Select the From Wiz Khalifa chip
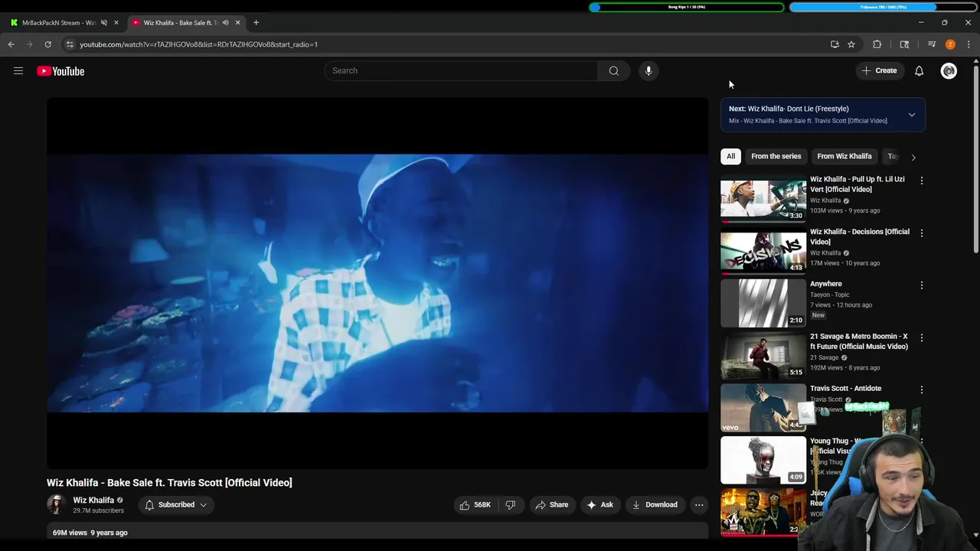Viewport: 980px width, 551px height. pyautogui.click(x=844, y=156)
